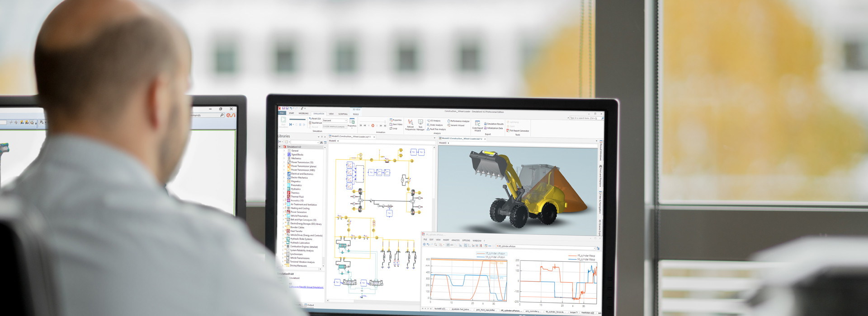Screen dimensions: 868x316
Task: Click the Equilibrium button
Action: (316, 123)
